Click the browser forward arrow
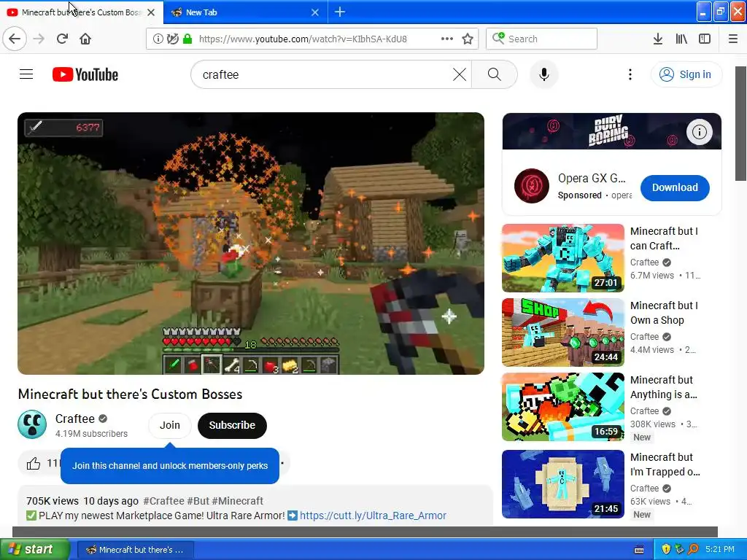Image resolution: width=747 pixels, height=560 pixels. [x=39, y=39]
